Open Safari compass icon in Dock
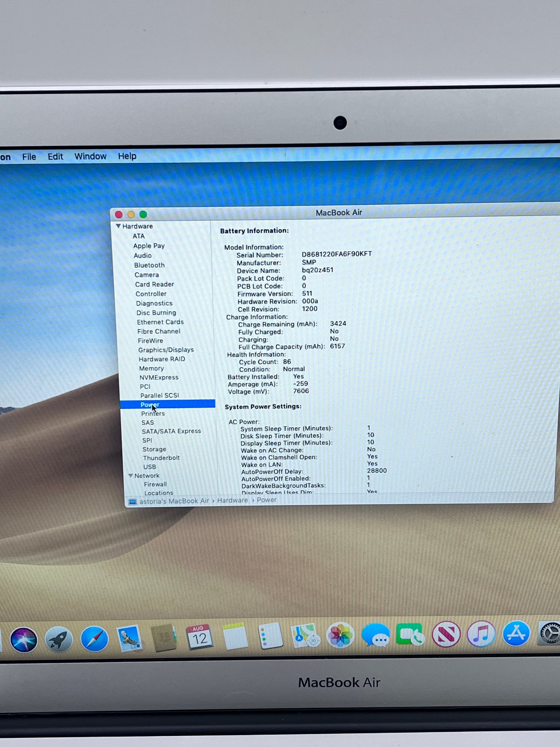This screenshot has width=560, height=747. coord(94,638)
